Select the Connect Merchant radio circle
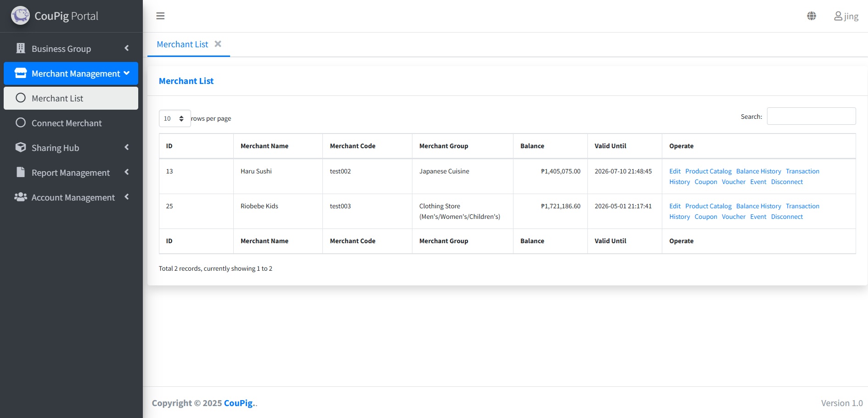This screenshot has height=418, width=868. [x=21, y=123]
